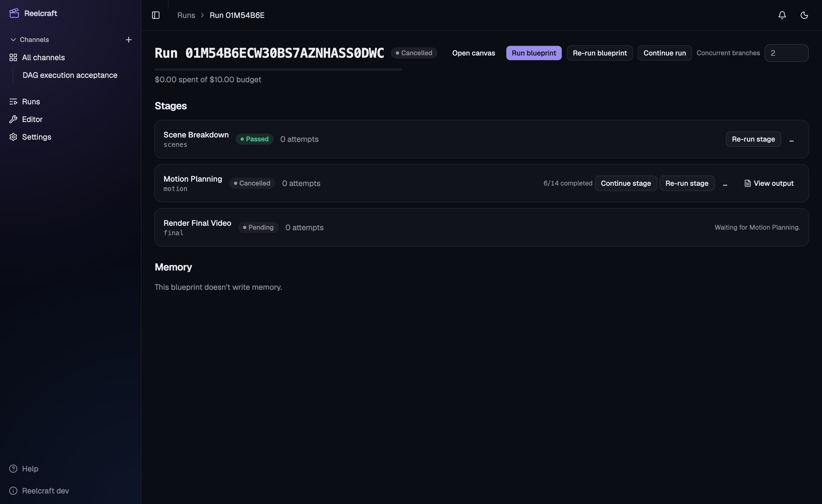
Task: Click the Waiting for Motion Planning text
Action: pos(757,227)
